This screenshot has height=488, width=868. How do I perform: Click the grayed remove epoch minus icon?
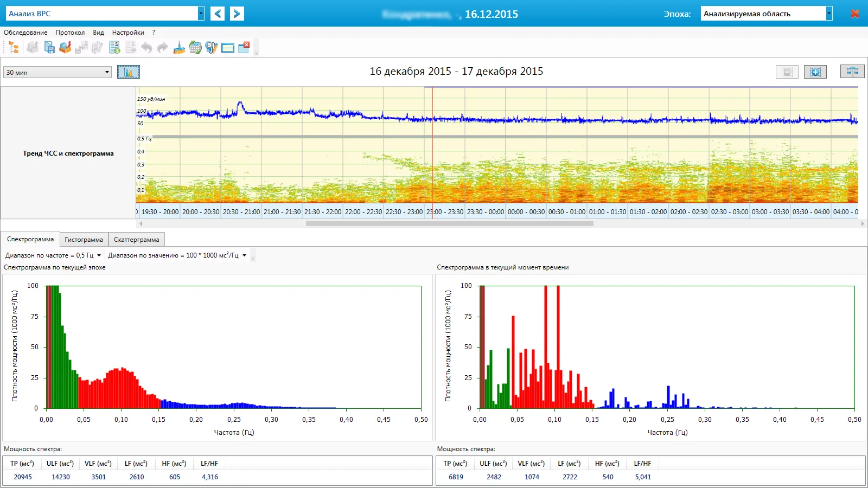pos(787,72)
